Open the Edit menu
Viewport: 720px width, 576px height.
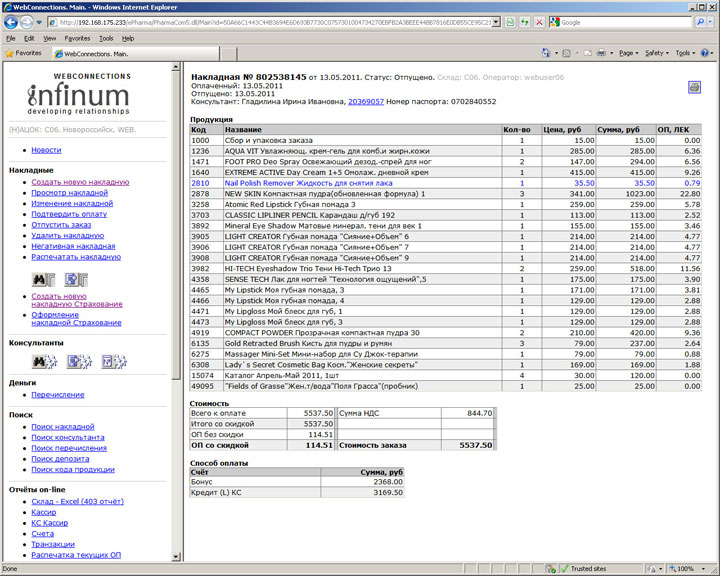29,39
